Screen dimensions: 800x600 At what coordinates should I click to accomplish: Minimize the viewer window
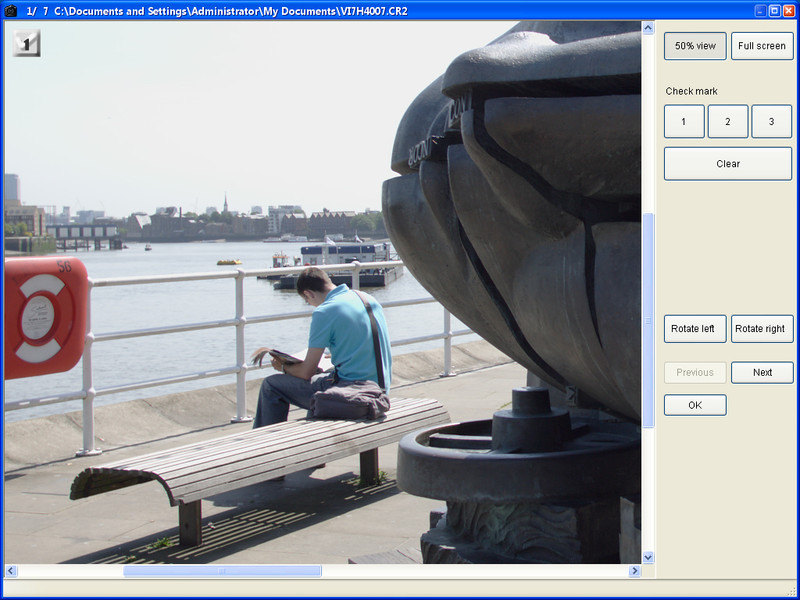pos(761,11)
